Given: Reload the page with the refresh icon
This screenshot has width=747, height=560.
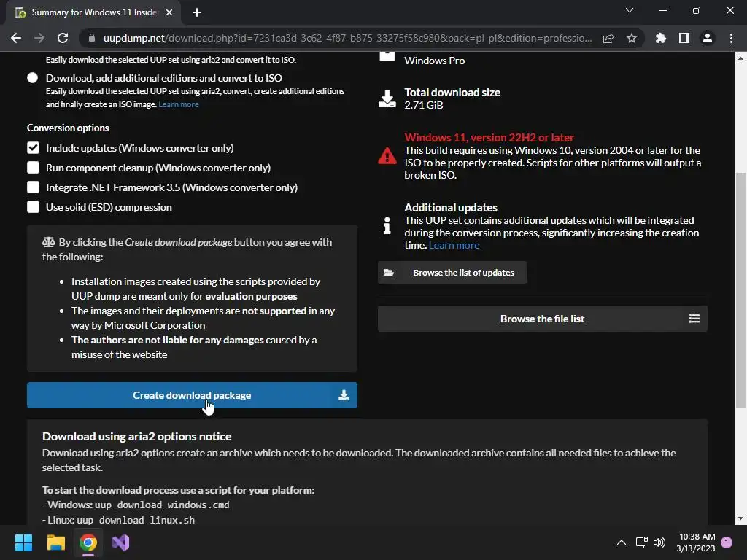Looking at the screenshot, I should coord(63,38).
